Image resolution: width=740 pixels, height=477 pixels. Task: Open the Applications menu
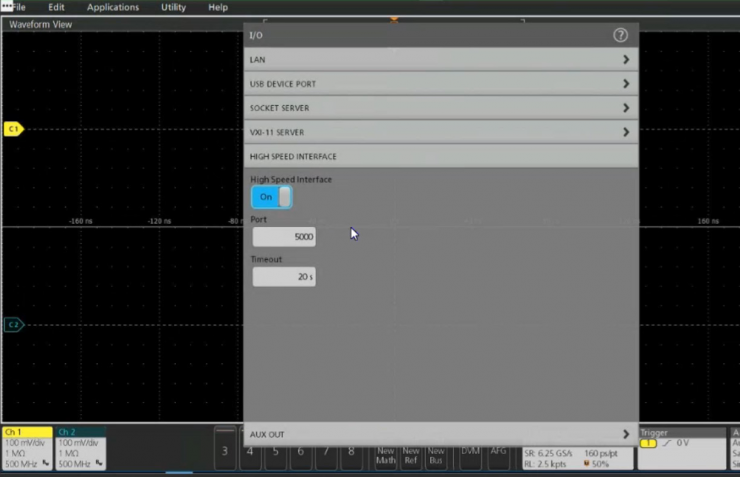(113, 7)
